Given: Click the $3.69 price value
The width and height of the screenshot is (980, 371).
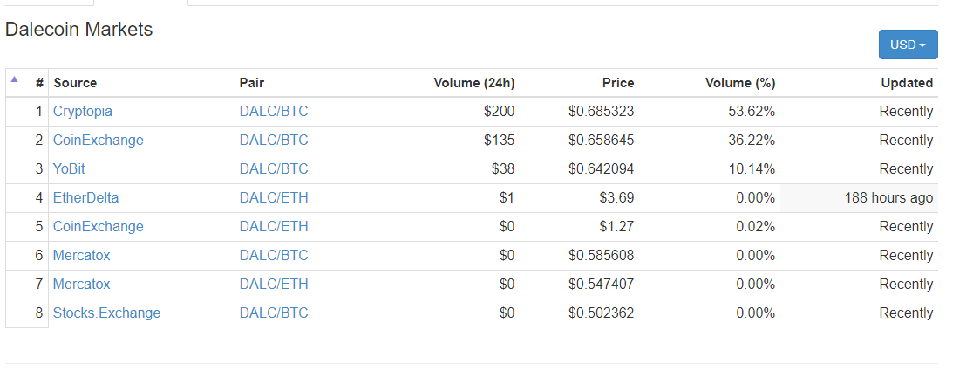Looking at the screenshot, I should (616, 197).
